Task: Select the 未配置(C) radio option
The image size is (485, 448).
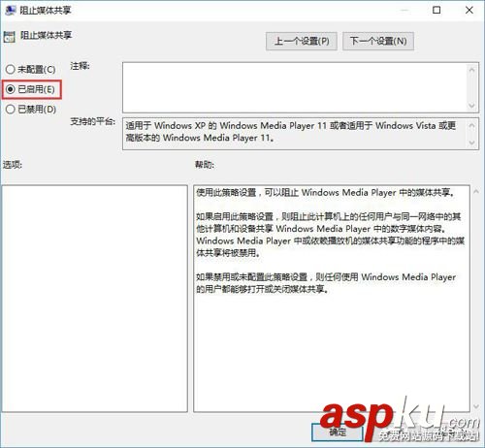Action: (31, 69)
